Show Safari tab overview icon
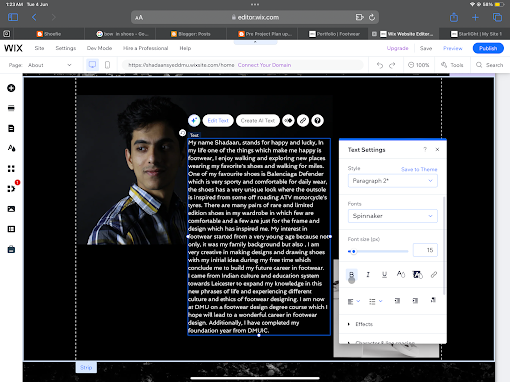The image size is (510, 382). tap(497, 17)
